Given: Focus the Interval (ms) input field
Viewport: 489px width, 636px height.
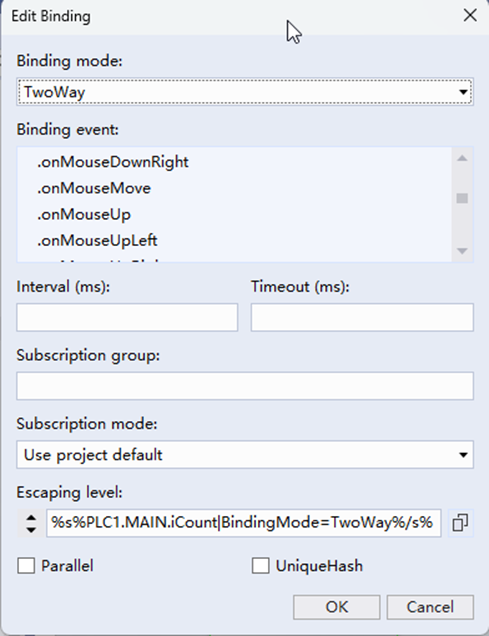Looking at the screenshot, I should [127, 317].
